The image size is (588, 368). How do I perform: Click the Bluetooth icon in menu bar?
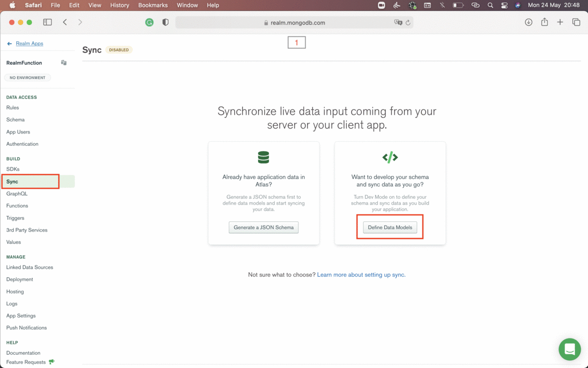[x=442, y=5]
